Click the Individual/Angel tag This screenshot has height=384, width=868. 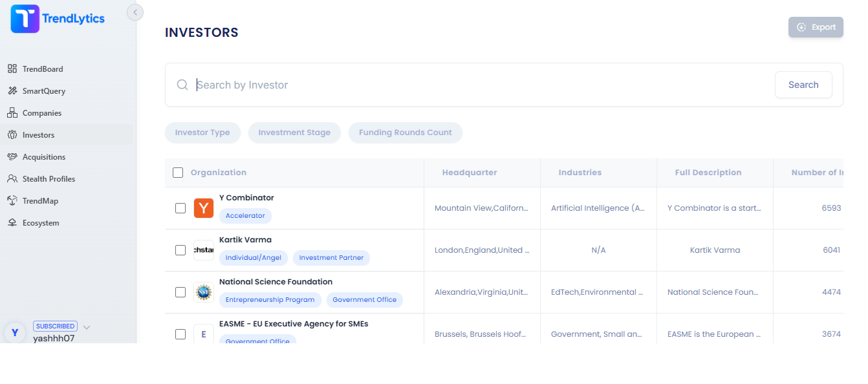[254, 258]
